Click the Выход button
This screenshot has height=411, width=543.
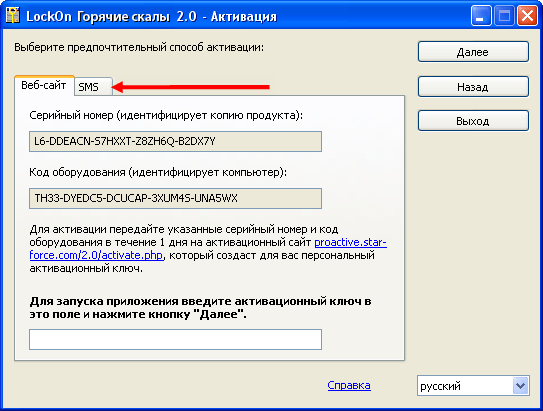point(473,121)
